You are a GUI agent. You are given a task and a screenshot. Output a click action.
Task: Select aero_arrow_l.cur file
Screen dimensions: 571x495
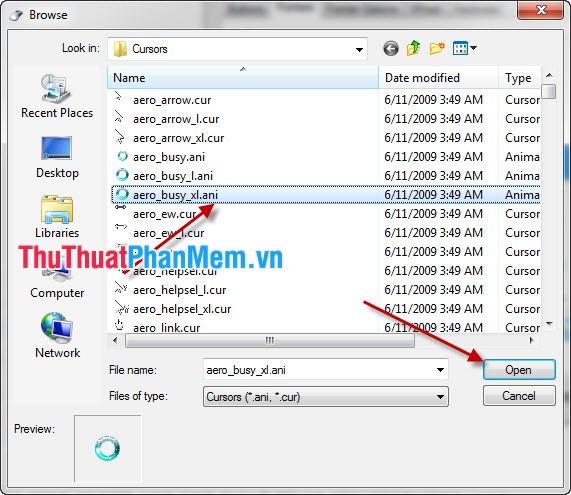point(176,119)
